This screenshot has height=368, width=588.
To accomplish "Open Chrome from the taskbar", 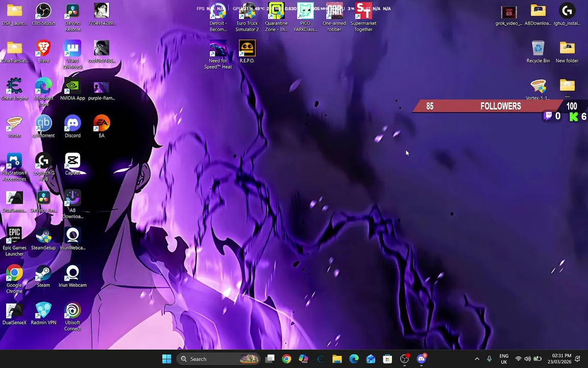I will click(x=286, y=359).
